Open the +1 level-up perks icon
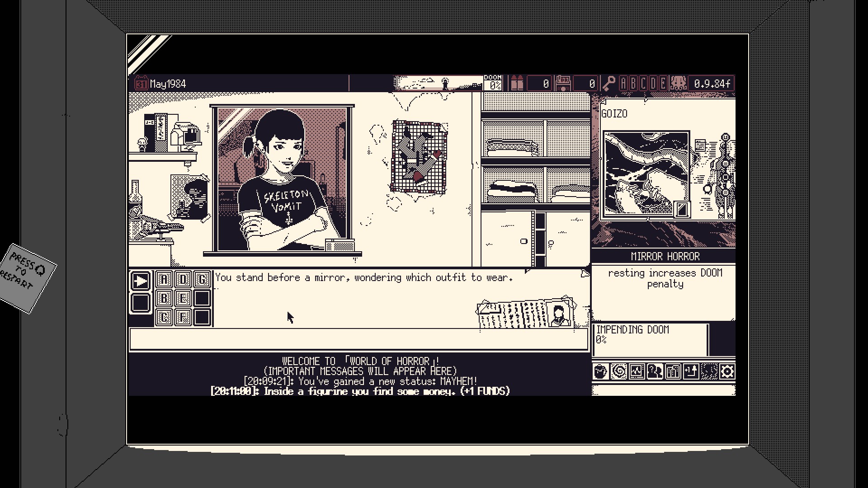868x488 pixels. pos(691,372)
